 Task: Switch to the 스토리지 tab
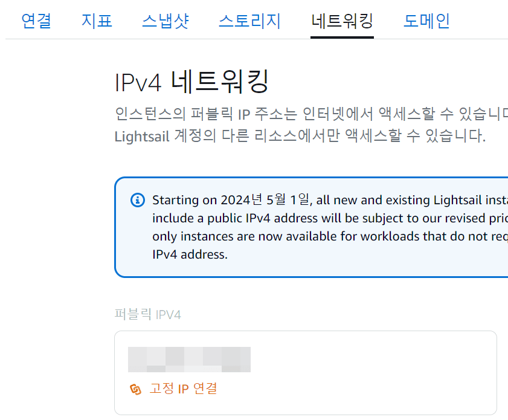click(249, 20)
